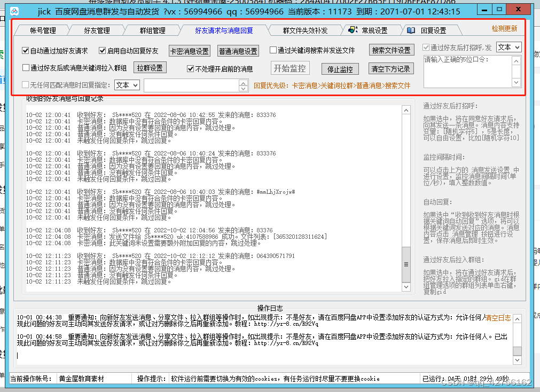Open 搜索文件设置 button
Image resolution: width=540 pixels, height=392 pixels.
click(x=391, y=50)
